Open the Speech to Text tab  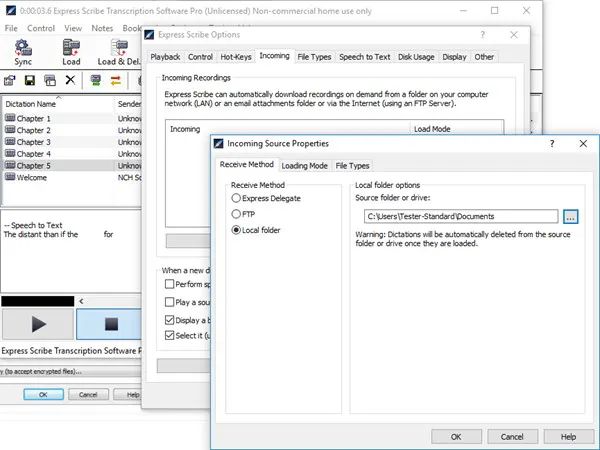tap(364, 57)
